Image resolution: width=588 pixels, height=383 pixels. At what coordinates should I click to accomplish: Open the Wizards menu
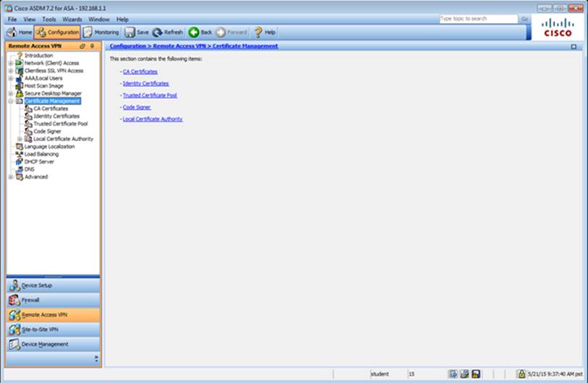(x=72, y=19)
